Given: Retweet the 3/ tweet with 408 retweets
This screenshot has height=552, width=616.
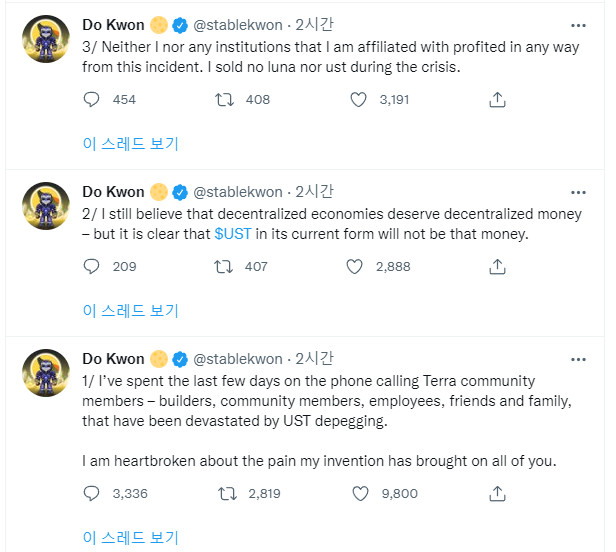Looking at the screenshot, I should click(226, 100).
